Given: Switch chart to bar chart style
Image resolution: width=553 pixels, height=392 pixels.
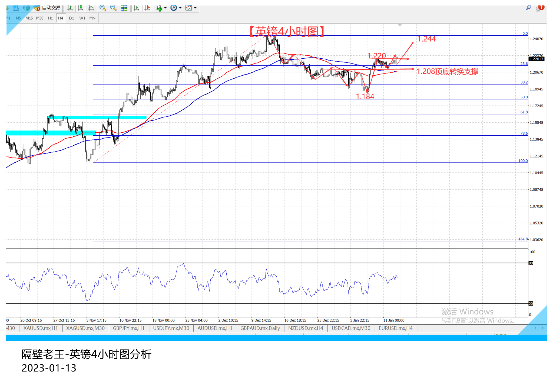Looking at the screenshot, I should coord(70,8).
